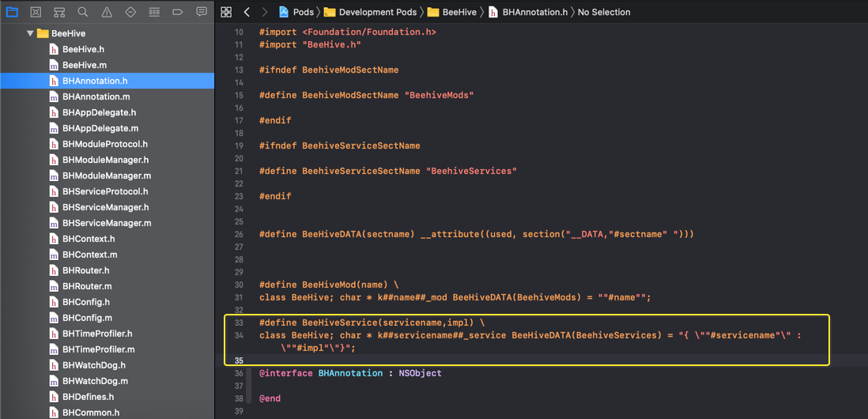
Task: Click line number 33 in gutter
Action: click(239, 323)
